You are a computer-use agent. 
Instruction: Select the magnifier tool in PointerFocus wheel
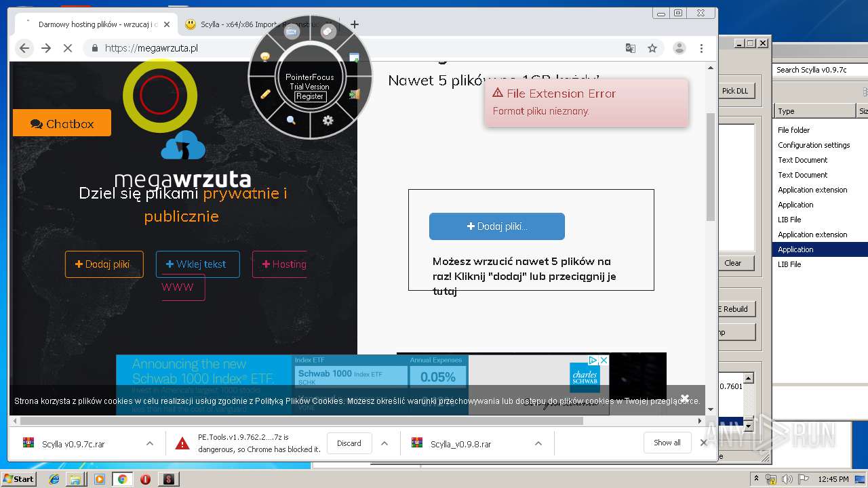pos(291,120)
